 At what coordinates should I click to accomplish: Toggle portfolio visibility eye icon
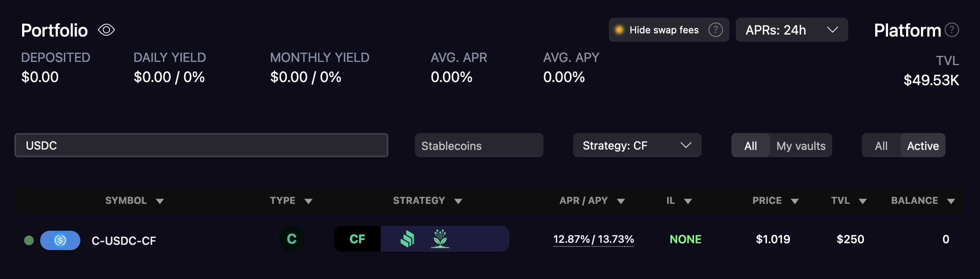click(x=106, y=30)
